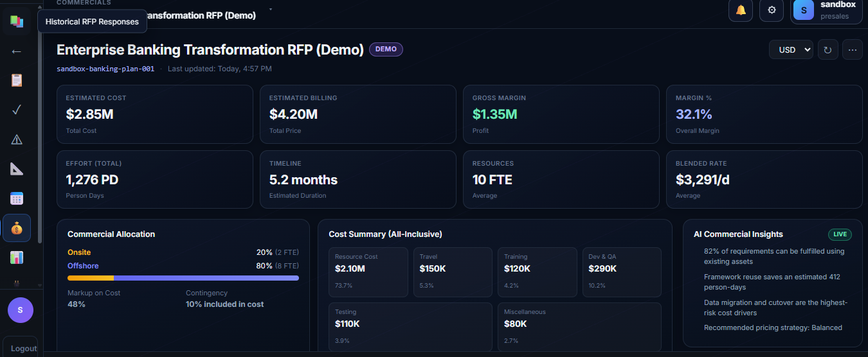The width and height of the screenshot is (868, 357).
Task: Click the refresh icon beside the currency selector
Action: tap(828, 49)
